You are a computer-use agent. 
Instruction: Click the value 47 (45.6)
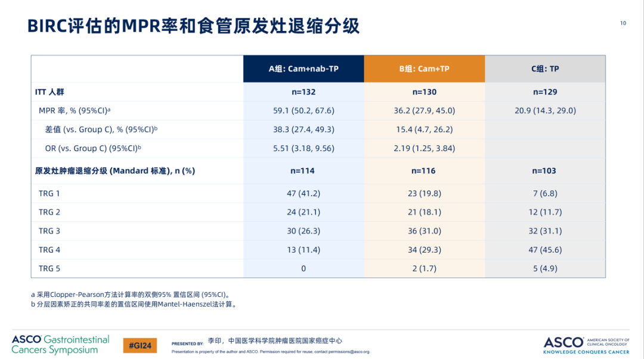pyautogui.click(x=545, y=250)
